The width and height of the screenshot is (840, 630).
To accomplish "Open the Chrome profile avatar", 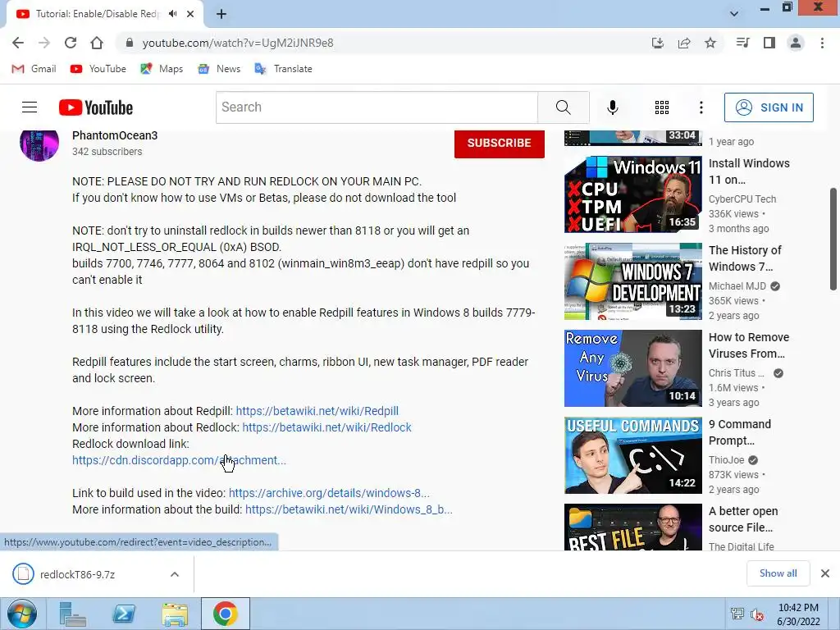I will click(796, 43).
